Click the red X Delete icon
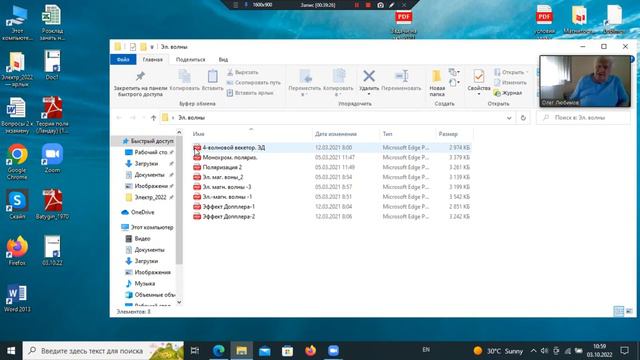Viewport: 640px width, 360px height. click(x=369, y=76)
